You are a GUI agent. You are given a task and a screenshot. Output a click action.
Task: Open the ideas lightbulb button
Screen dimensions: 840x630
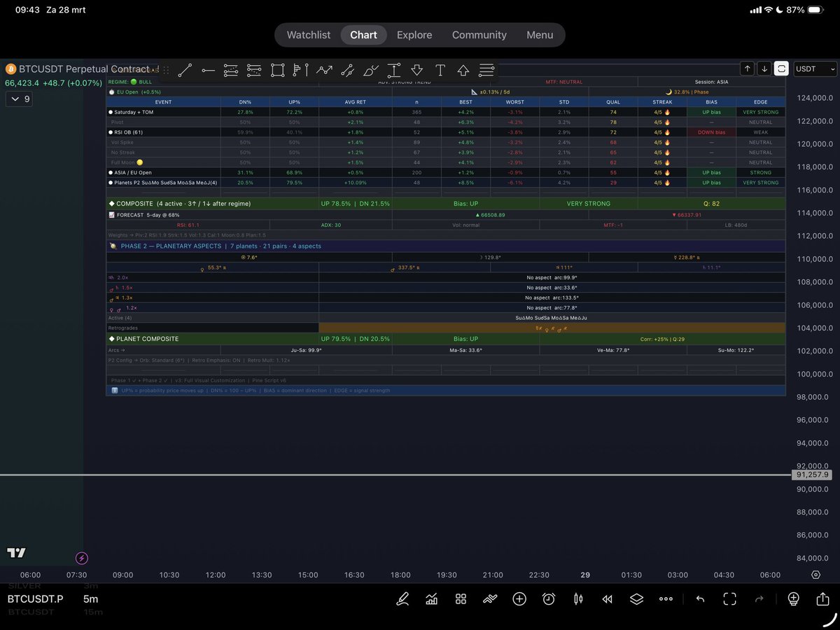793,599
